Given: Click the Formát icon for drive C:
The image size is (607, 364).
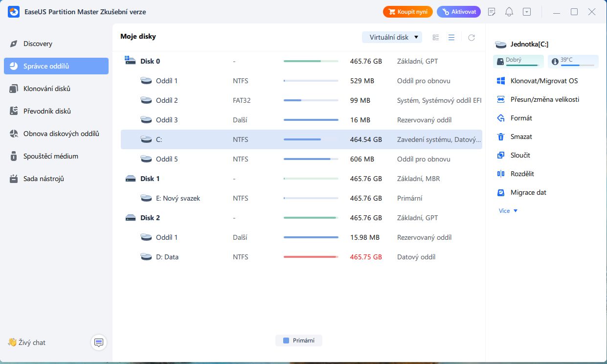Looking at the screenshot, I should (500, 117).
